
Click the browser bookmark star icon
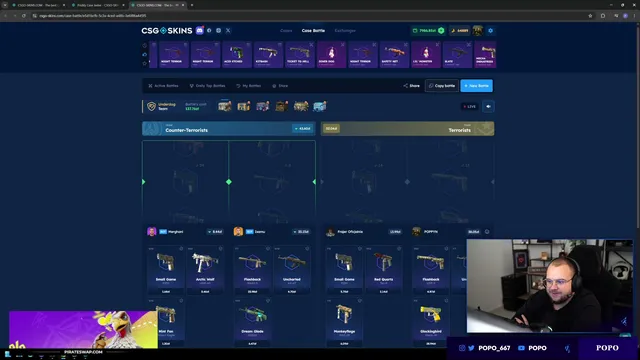(590, 16)
